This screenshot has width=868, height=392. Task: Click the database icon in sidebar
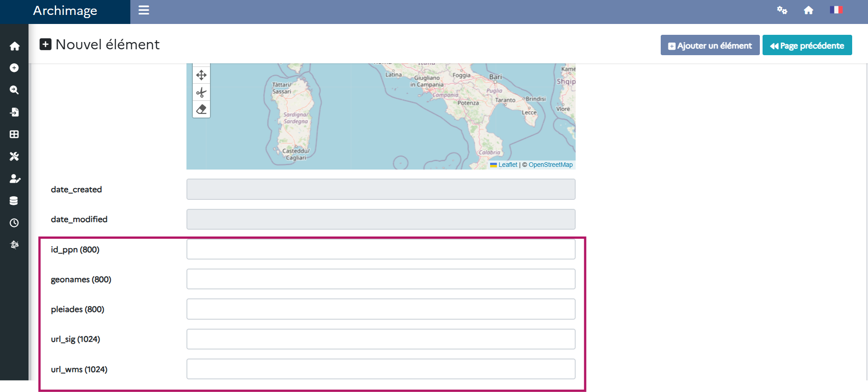(14, 201)
